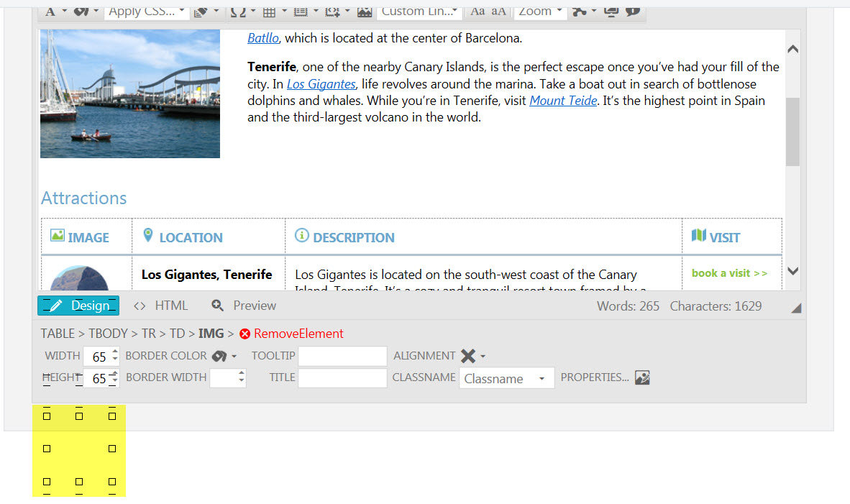
Task: Click the VISIT map icon
Action: (699, 235)
